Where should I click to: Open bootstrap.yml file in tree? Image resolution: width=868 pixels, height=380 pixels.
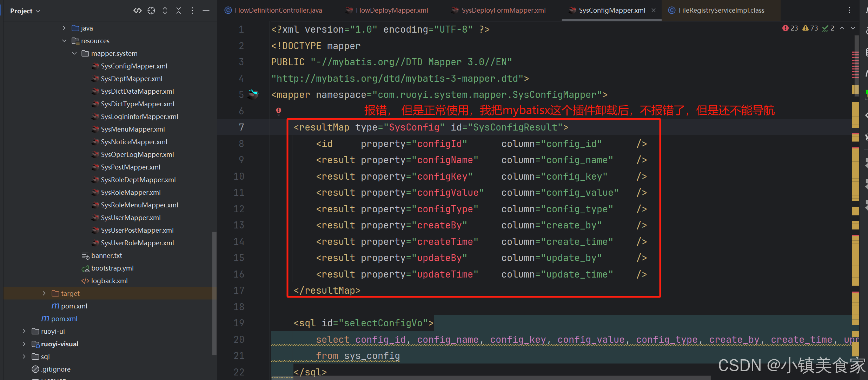[x=112, y=268]
